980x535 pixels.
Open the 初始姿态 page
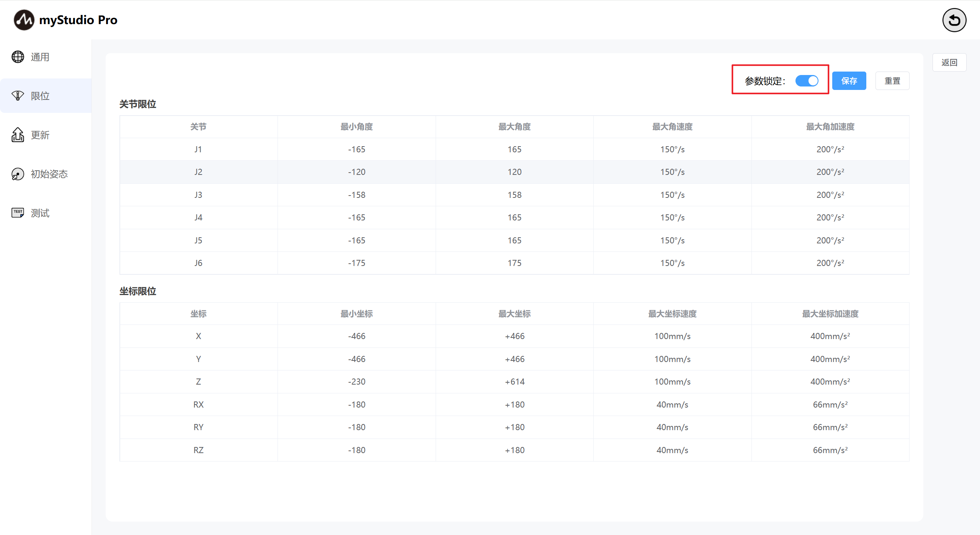pyautogui.click(x=49, y=174)
